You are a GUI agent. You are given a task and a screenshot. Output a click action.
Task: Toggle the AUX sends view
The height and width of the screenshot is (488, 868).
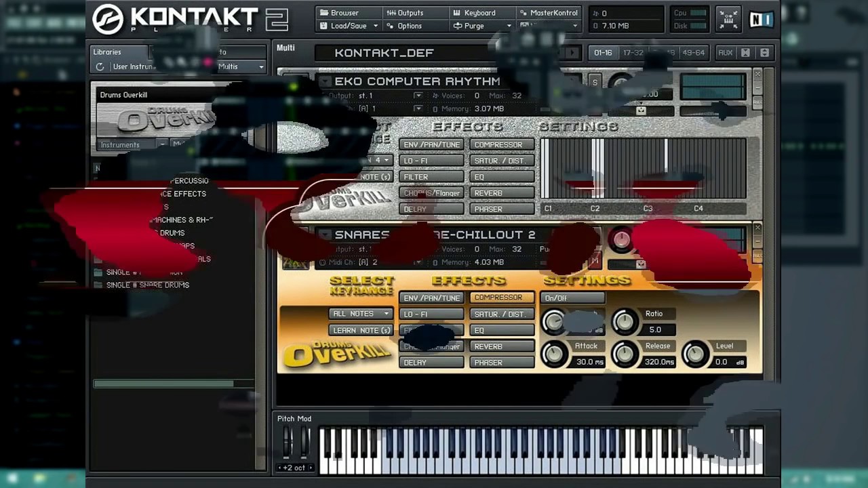point(725,53)
